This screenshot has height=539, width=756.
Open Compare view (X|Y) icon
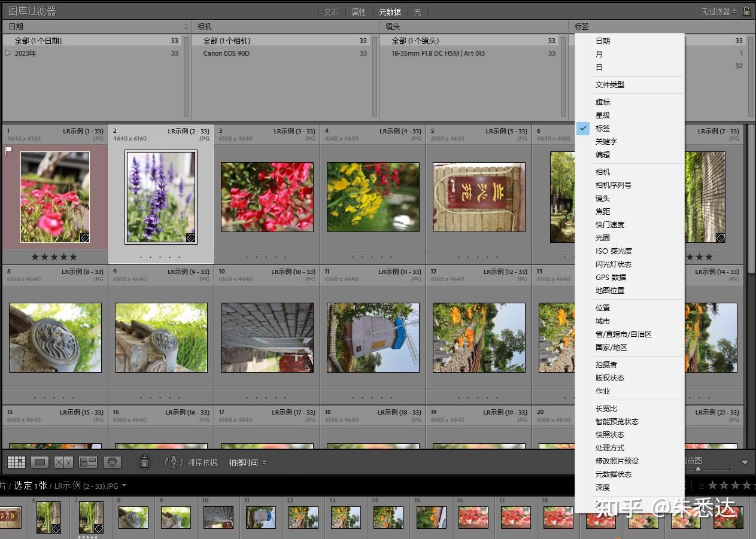coord(63,462)
